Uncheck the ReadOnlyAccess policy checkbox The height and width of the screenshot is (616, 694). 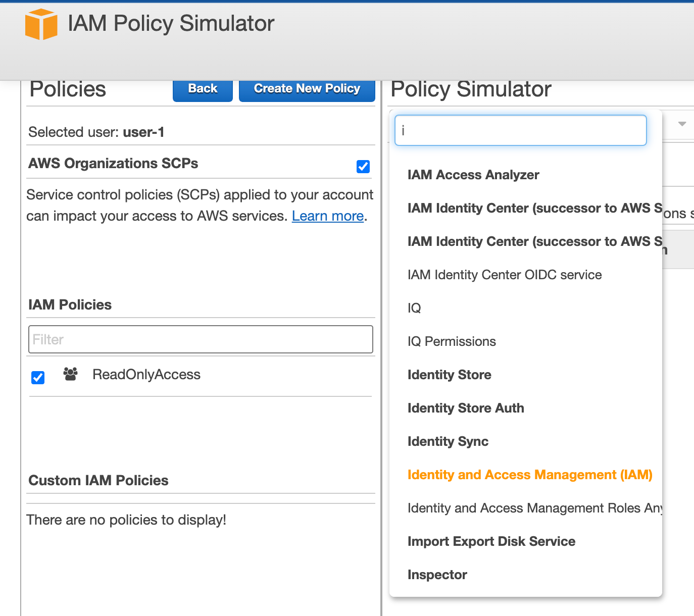(x=38, y=378)
